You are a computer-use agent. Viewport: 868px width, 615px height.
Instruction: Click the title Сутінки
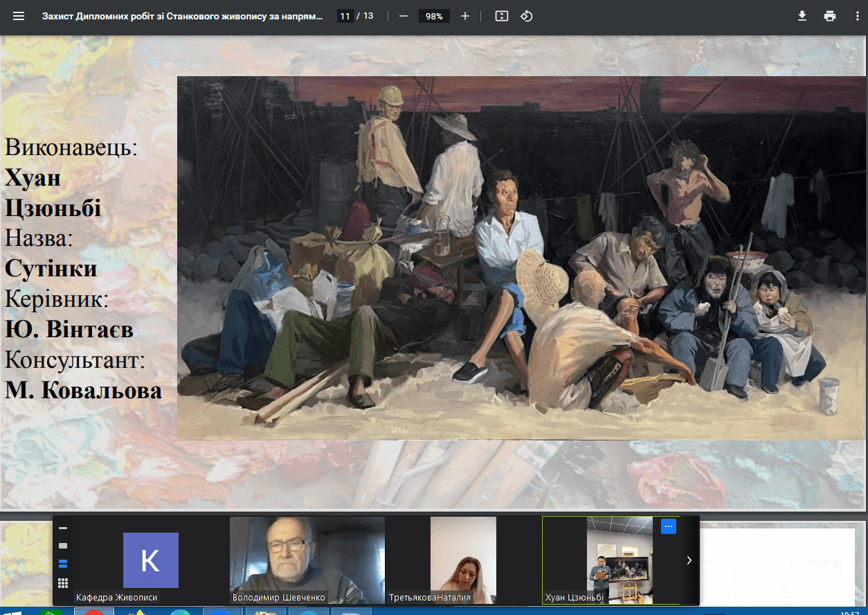click(x=51, y=269)
